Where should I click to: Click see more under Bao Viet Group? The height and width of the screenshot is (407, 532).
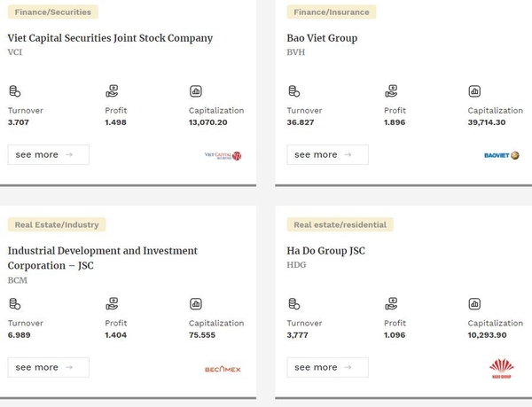(x=327, y=154)
